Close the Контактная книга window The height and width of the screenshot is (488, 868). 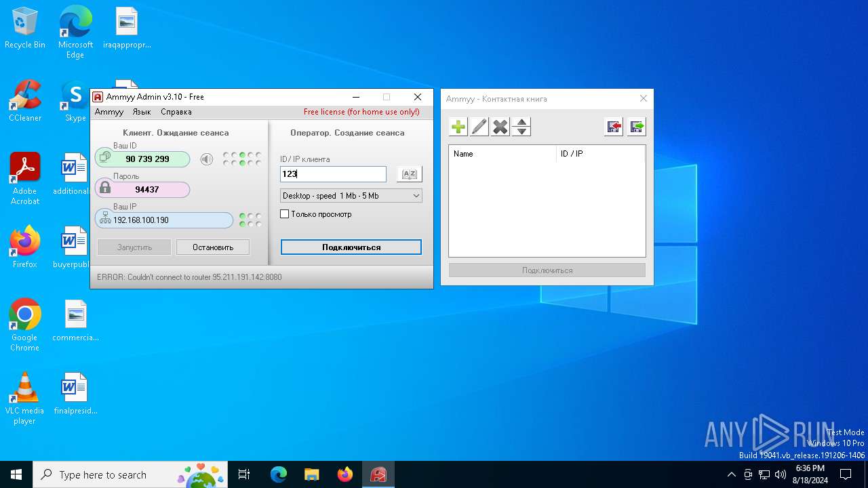click(644, 99)
